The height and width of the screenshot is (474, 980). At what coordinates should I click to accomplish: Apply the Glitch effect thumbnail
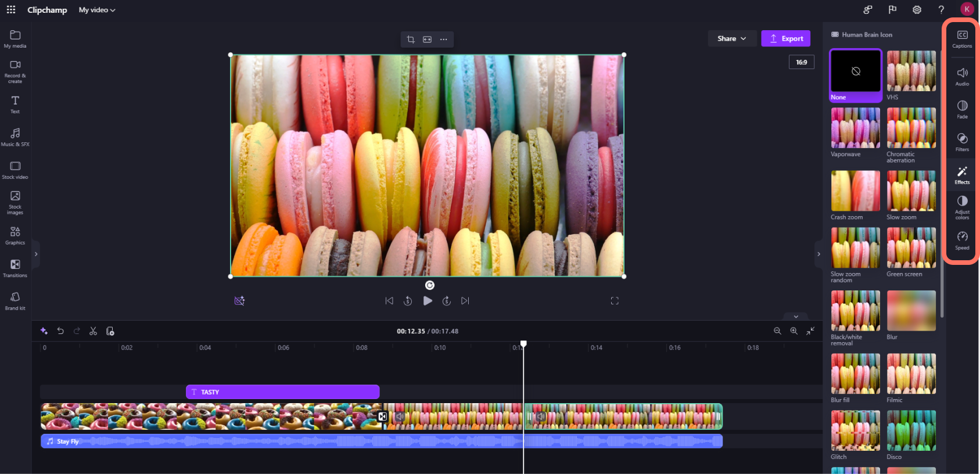pos(855,430)
